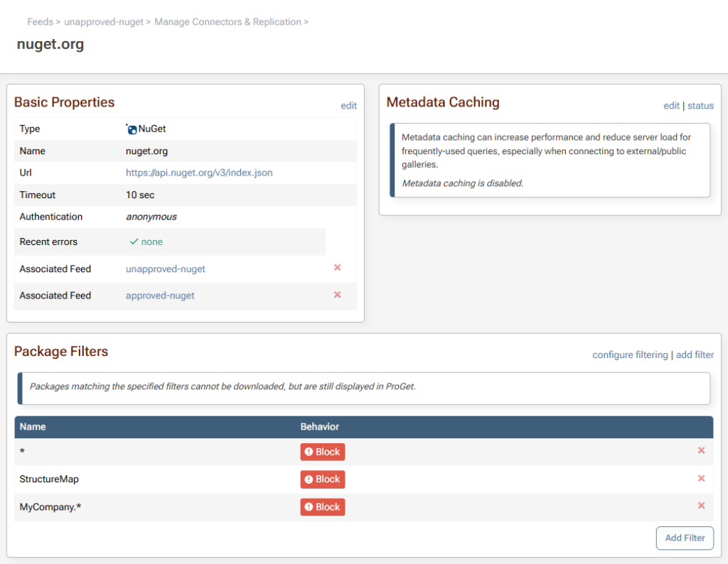
Task: Remove the unapproved-nuget associated feed
Action: click(337, 268)
